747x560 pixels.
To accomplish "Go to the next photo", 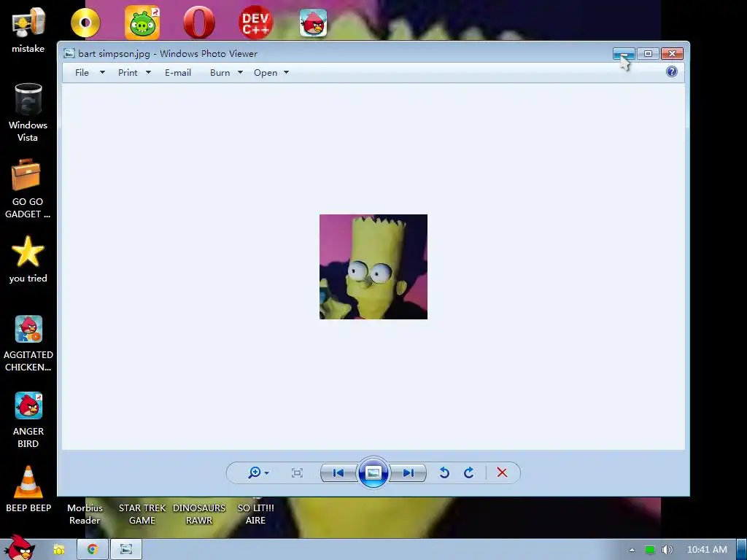I will coord(409,472).
